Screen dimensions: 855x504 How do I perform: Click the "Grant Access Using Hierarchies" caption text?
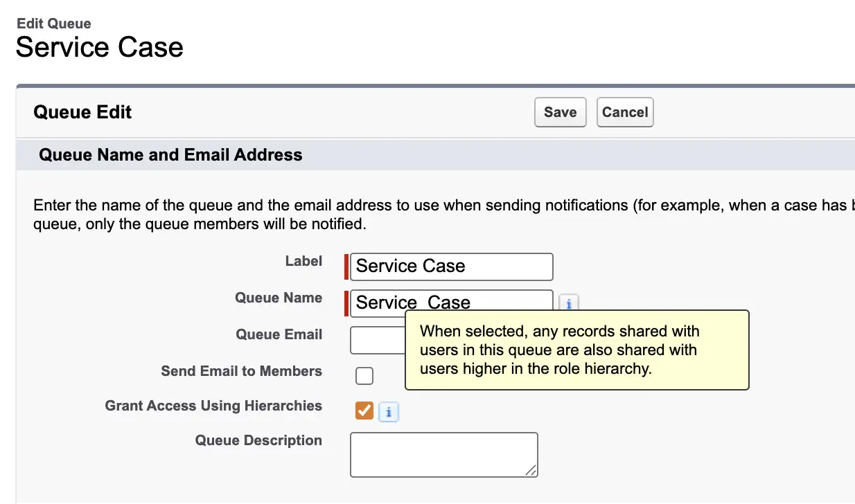tap(213, 406)
